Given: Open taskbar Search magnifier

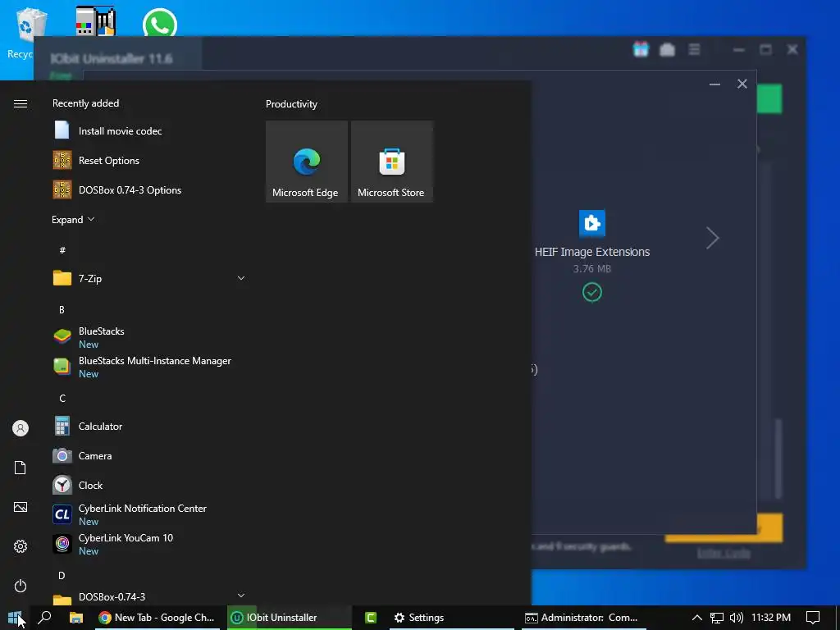Looking at the screenshot, I should [x=45, y=618].
